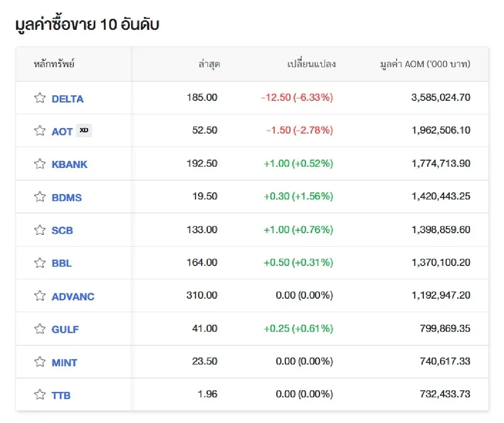This screenshot has height=423, width=504.
Task: Select the favorite star for ADVANC
Action: 40,296
